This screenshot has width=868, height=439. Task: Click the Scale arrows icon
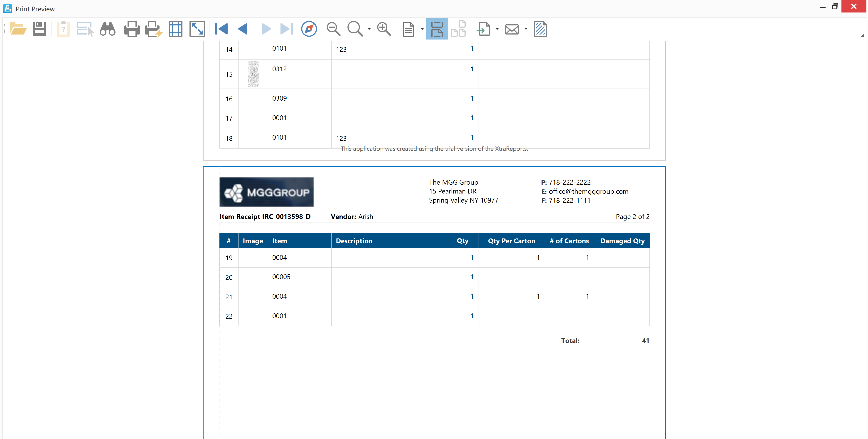coord(197,29)
